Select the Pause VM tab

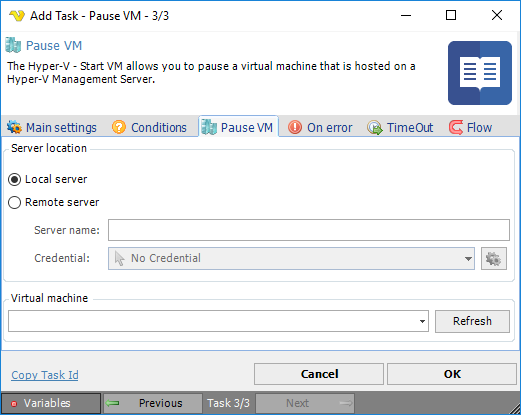coord(238,128)
